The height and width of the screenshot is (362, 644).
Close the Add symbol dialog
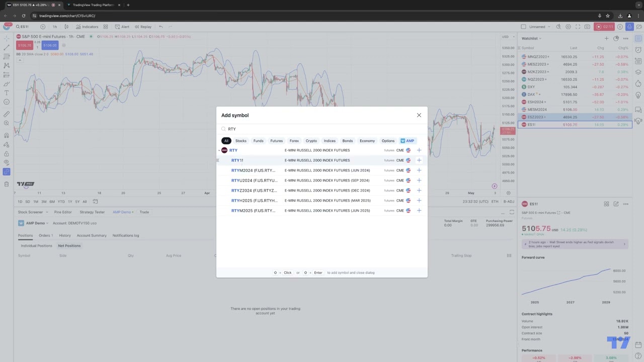(419, 115)
